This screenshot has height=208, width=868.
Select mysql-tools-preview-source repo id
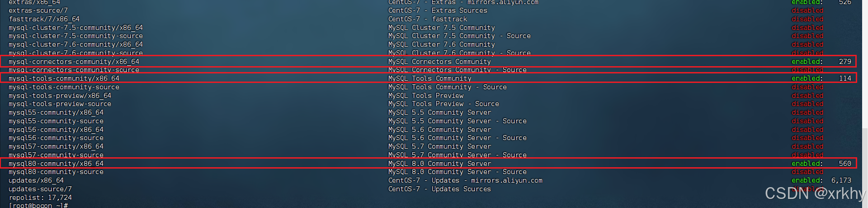[x=60, y=104]
